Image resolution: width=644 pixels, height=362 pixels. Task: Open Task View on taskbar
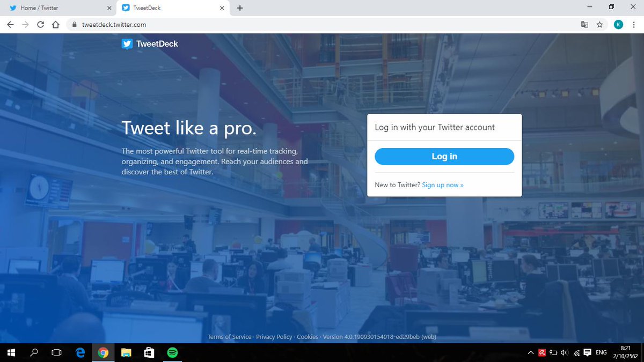click(x=56, y=352)
